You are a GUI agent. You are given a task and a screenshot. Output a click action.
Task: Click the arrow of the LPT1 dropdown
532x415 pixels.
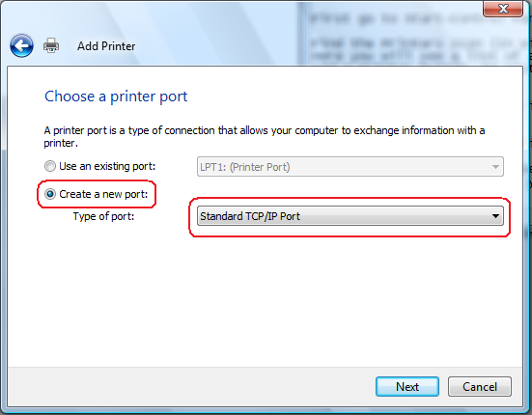click(495, 166)
